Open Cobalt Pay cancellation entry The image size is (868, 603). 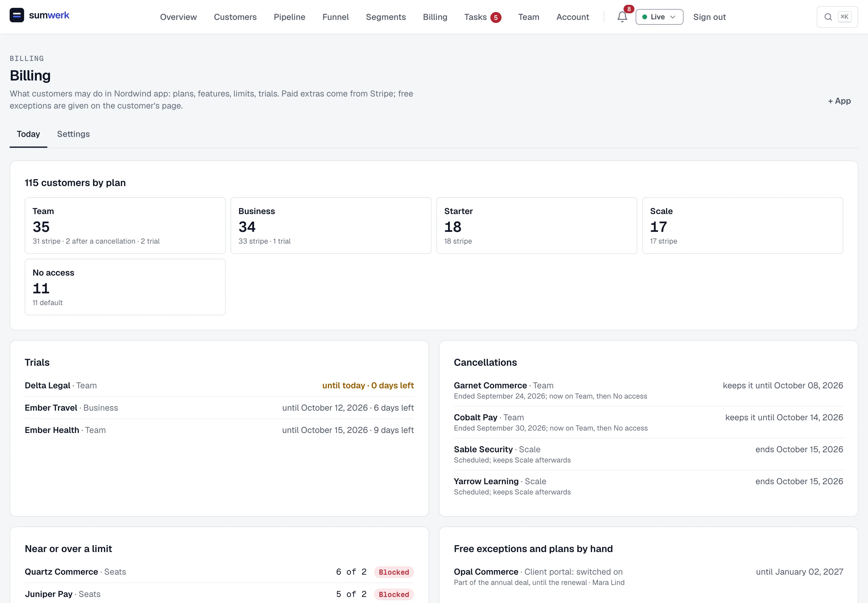tap(648, 422)
